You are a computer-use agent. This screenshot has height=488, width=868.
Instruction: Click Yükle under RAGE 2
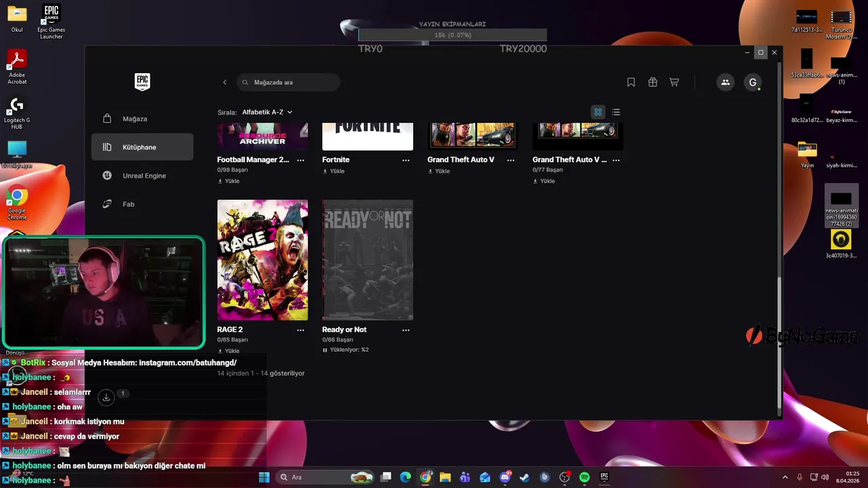(x=229, y=351)
